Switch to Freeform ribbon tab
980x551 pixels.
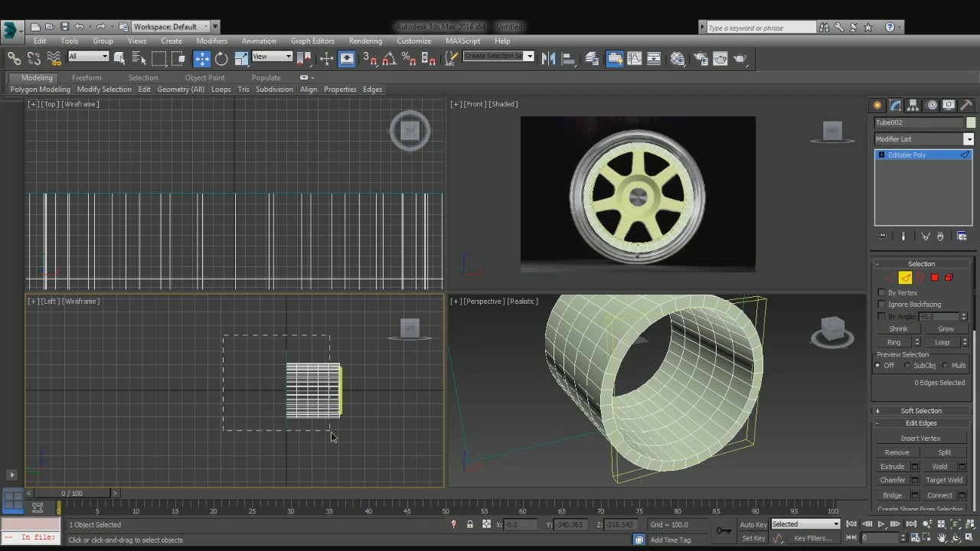[x=87, y=78]
